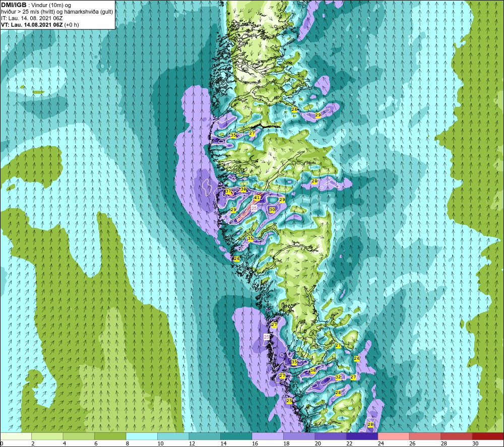This screenshot has height=447, width=504.
Task: Click the yellow 41 maximum gust label
Action: point(257,198)
